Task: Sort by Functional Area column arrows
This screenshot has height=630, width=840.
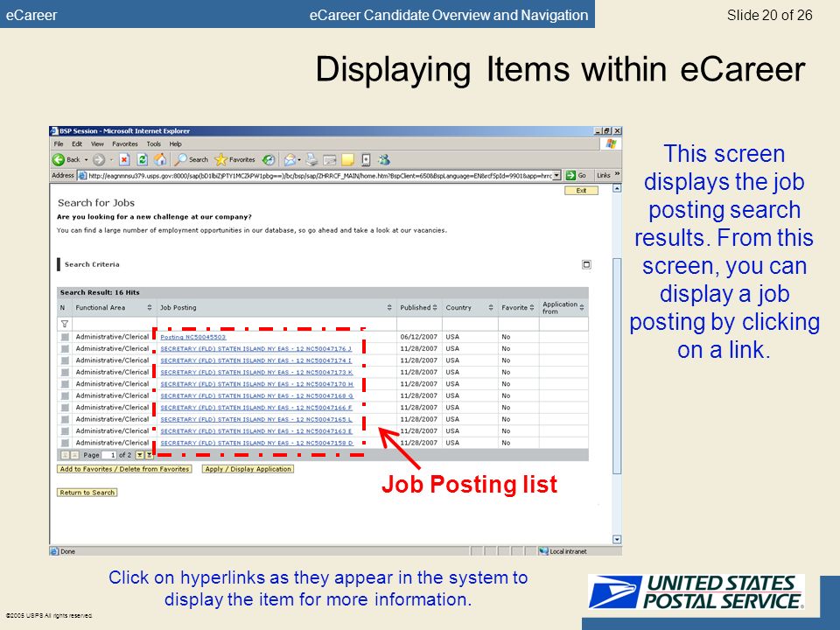Action: tap(150, 307)
